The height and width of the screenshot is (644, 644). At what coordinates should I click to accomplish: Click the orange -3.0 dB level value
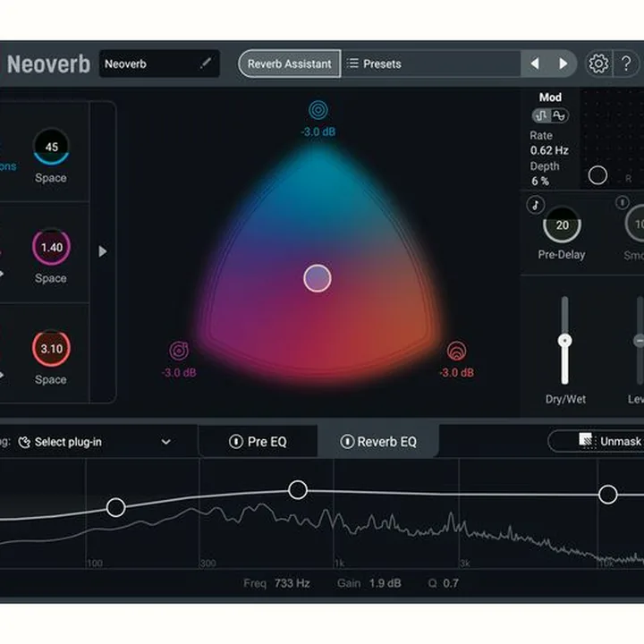pos(457,372)
